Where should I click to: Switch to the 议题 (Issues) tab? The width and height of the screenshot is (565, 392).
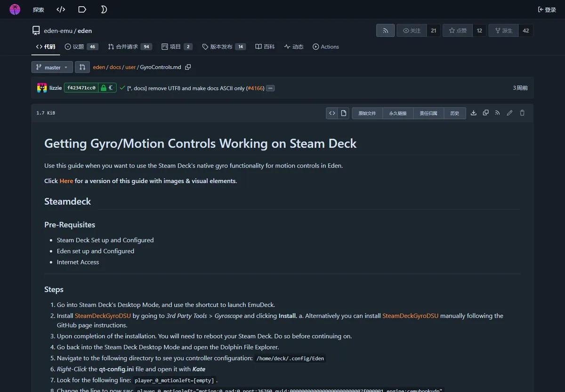point(81,47)
